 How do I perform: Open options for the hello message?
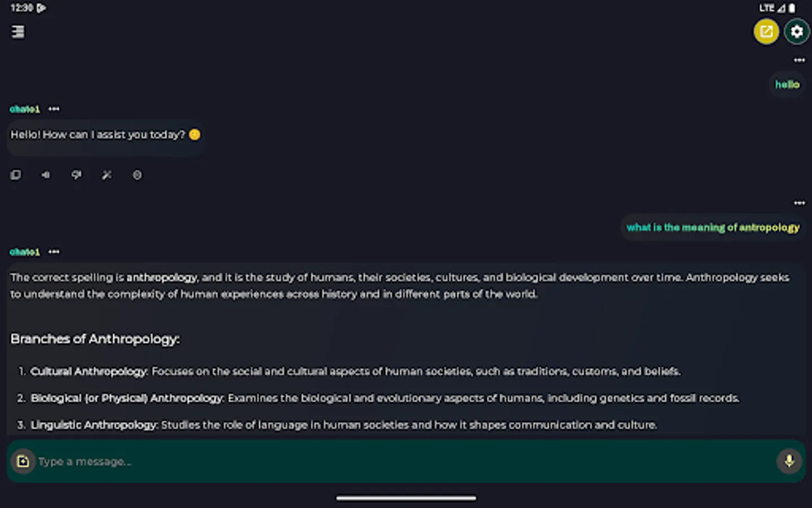800,60
